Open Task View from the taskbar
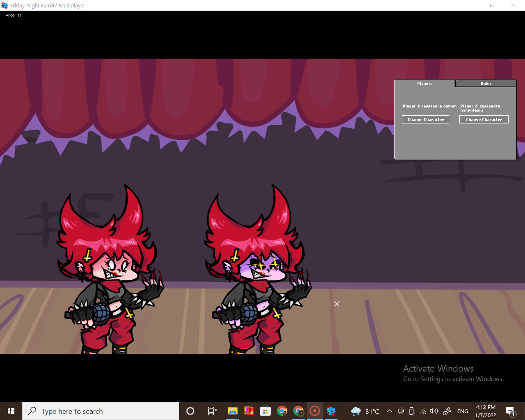This screenshot has width=525, height=420. pos(212,411)
